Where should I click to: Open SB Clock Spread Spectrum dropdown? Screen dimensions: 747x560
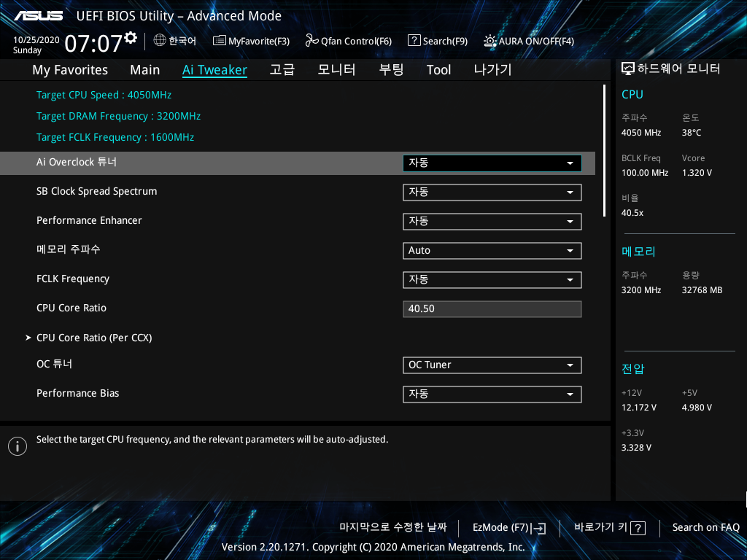pyautogui.click(x=492, y=192)
